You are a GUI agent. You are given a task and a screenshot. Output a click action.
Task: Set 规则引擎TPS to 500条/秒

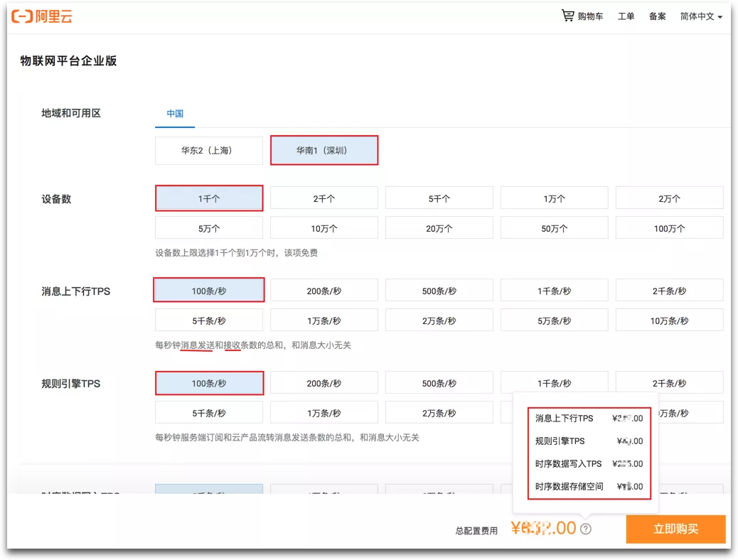click(439, 383)
